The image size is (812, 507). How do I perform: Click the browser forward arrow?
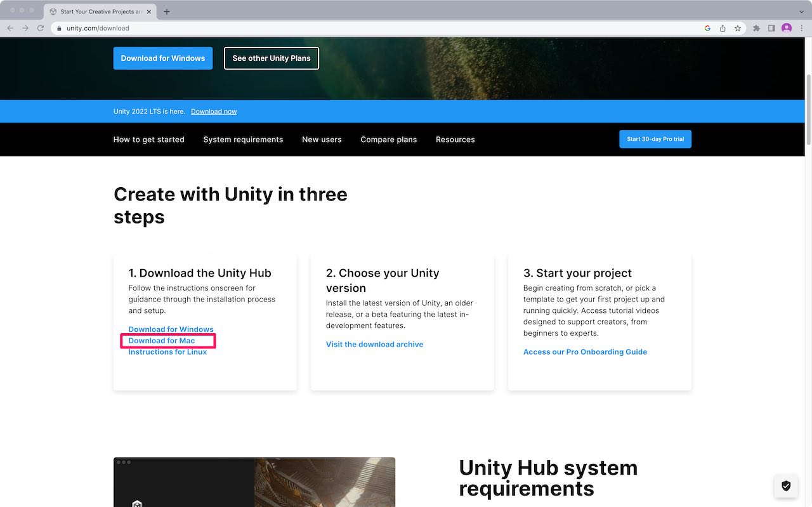point(25,28)
